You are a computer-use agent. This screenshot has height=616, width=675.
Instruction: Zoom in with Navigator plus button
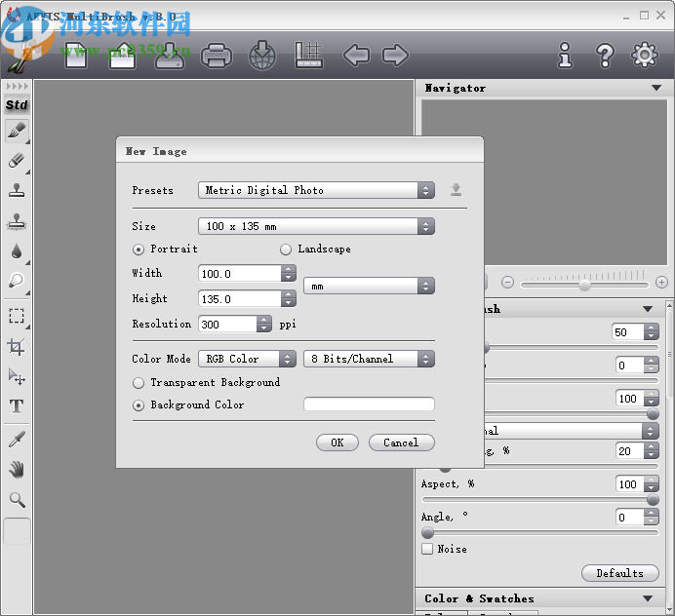(661, 283)
